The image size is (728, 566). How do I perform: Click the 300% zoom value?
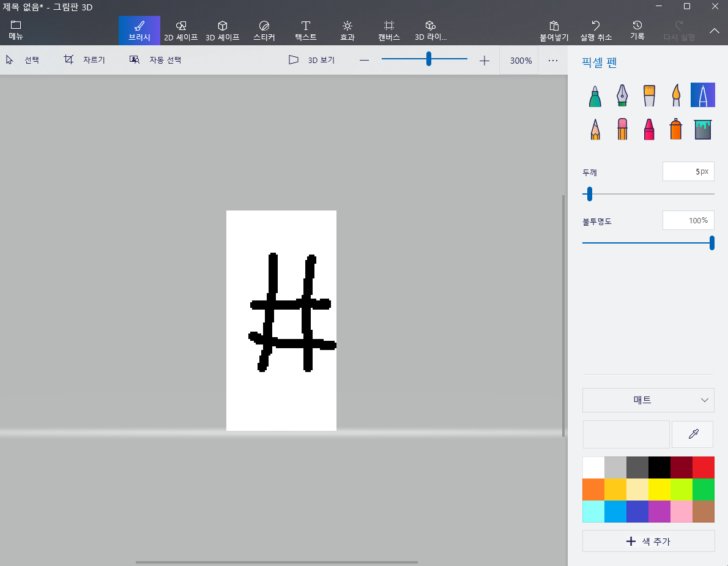click(521, 61)
